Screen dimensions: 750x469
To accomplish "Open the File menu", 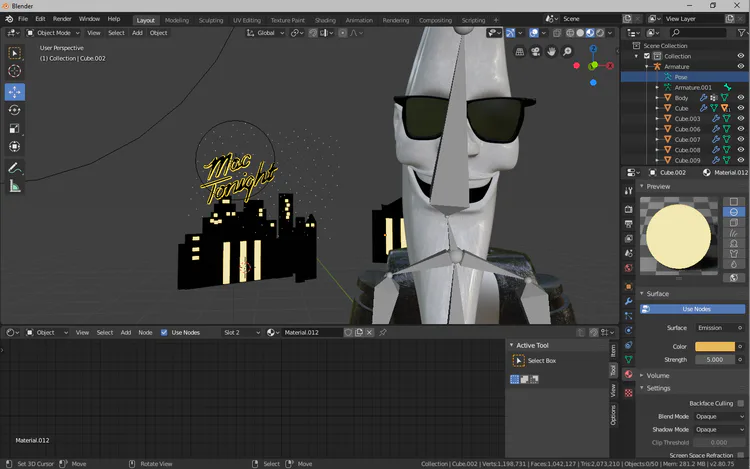I will pyautogui.click(x=23, y=19).
